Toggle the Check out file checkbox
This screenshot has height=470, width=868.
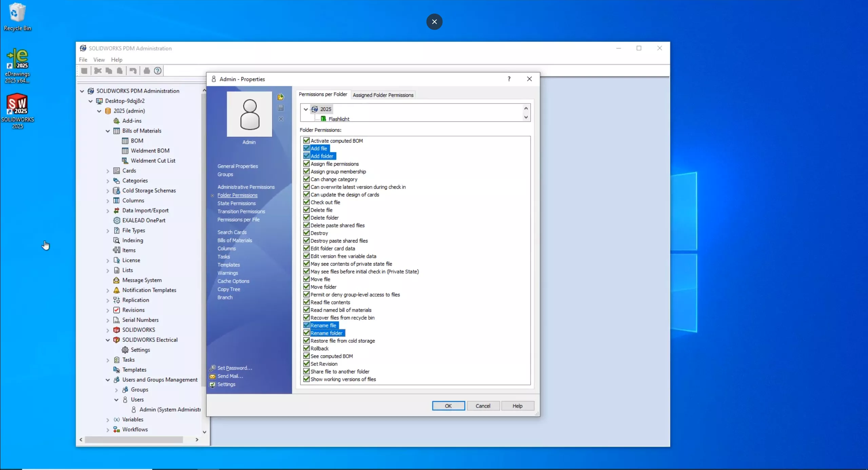306,202
